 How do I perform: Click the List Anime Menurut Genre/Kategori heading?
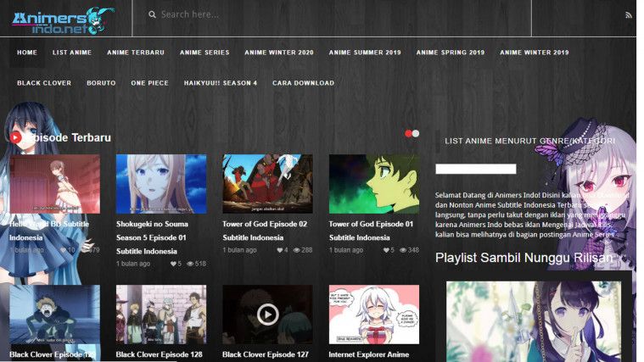[x=529, y=142]
